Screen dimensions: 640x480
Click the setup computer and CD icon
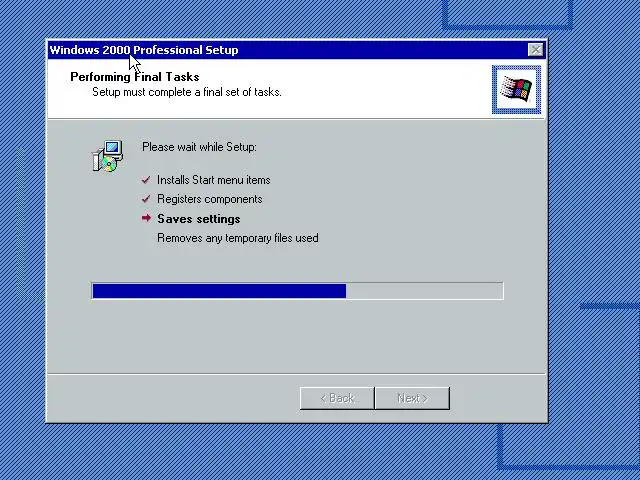[107, 156]
